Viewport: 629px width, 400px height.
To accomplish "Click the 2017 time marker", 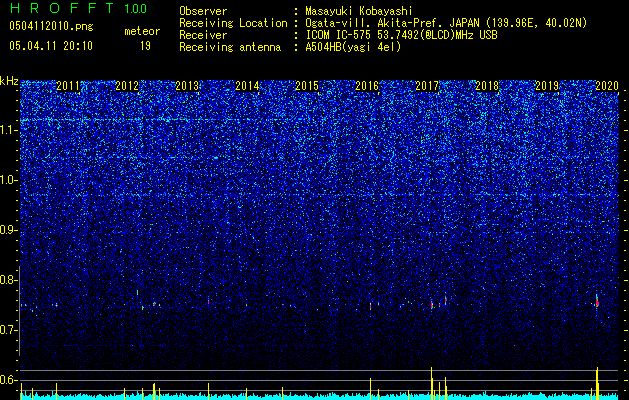I will point(427,86).
